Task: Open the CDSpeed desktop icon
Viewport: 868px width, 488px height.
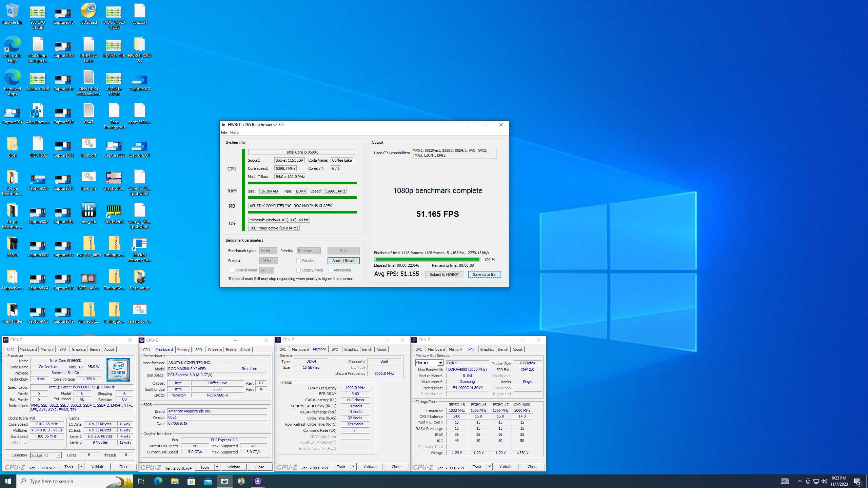Action: 88,14
